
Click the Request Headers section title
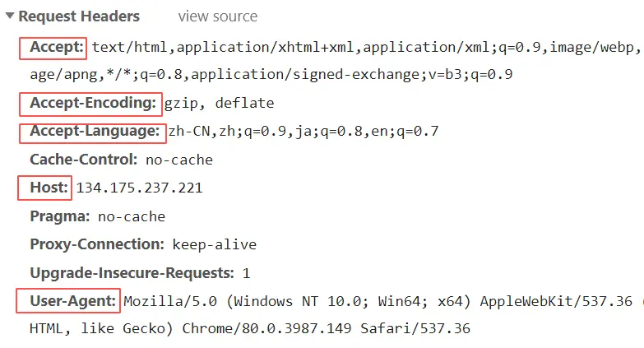pos(79,16)
